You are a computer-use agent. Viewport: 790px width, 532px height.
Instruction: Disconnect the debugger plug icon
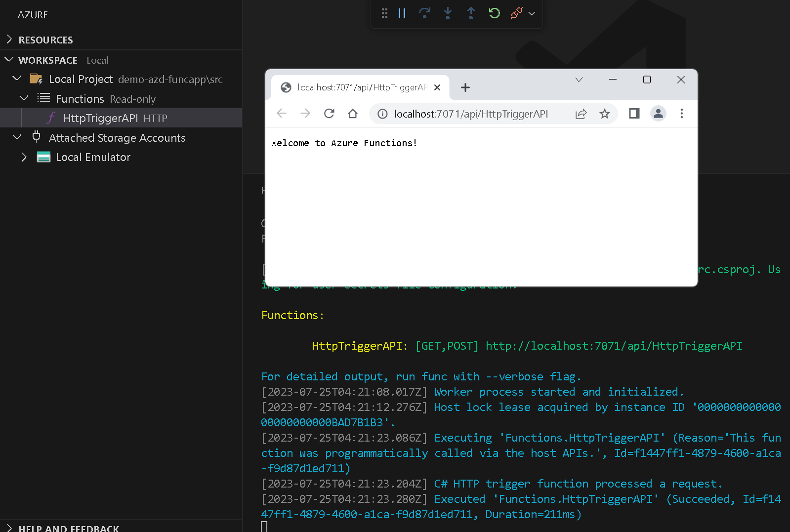[516, 13]
